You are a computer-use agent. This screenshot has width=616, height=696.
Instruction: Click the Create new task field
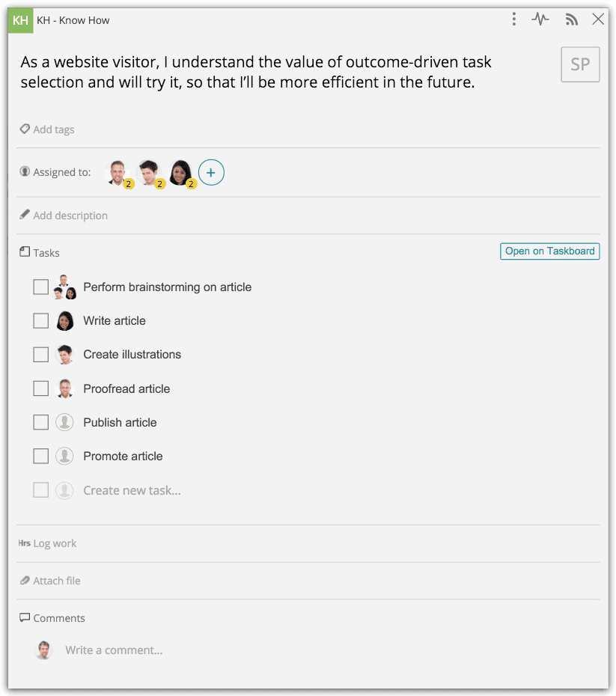(x=132, y=490)
